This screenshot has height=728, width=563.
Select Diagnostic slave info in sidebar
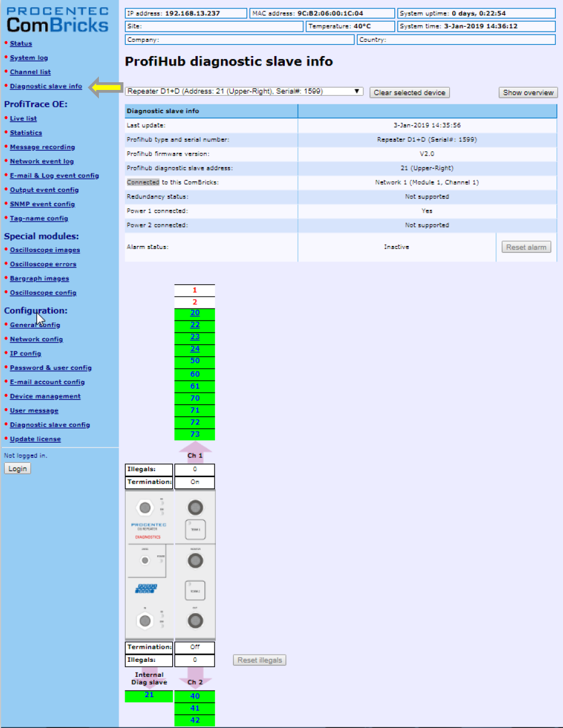46,86
